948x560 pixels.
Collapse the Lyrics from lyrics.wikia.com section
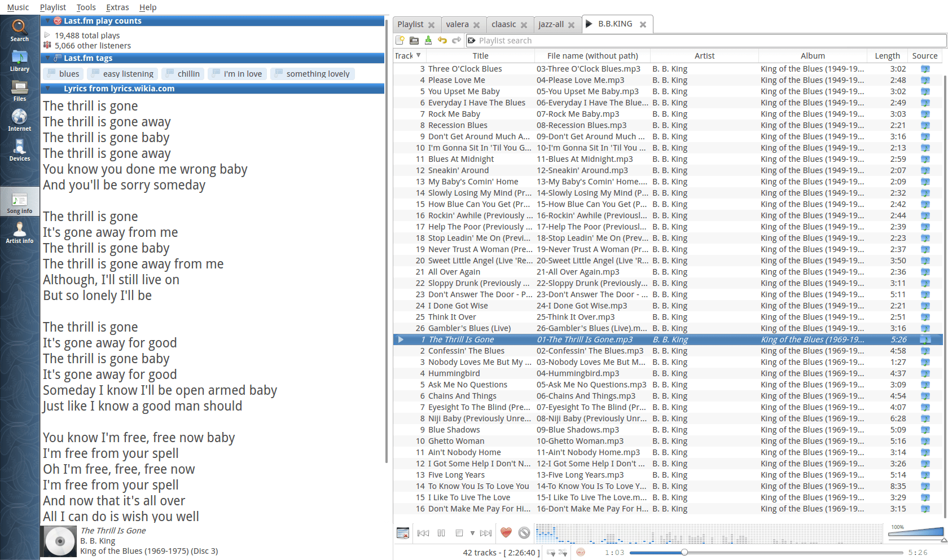[x=47, y=88]
